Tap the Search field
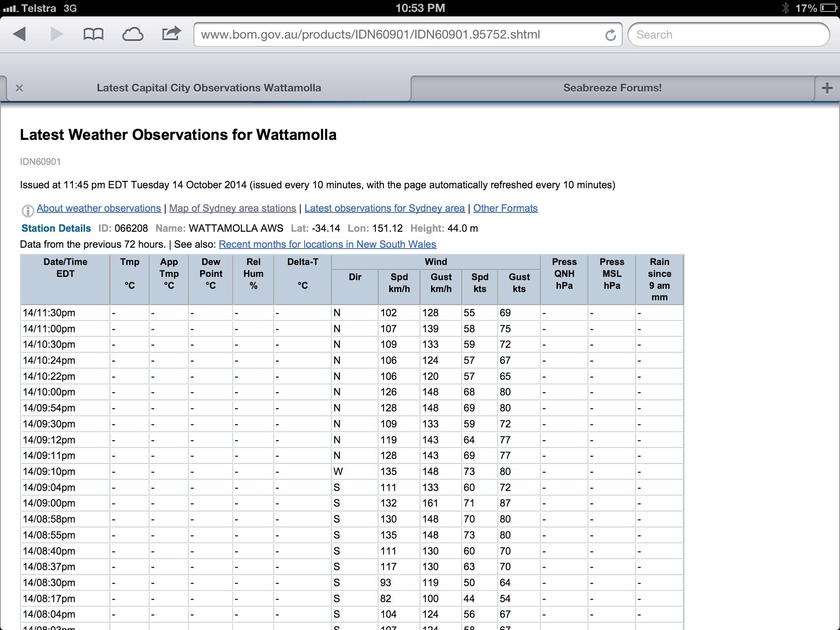840x630 pixels. tap(728, 35)
